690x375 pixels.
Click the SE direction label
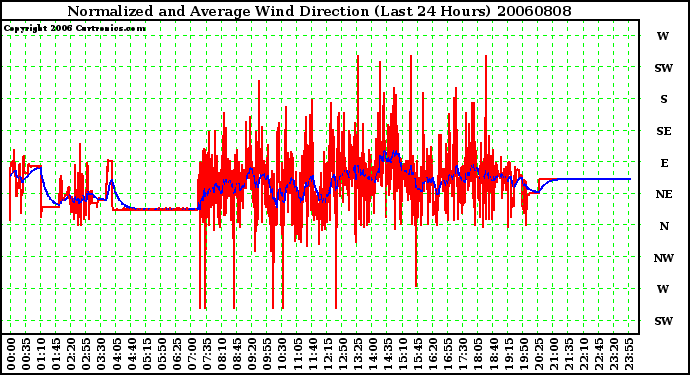point(664,131)
